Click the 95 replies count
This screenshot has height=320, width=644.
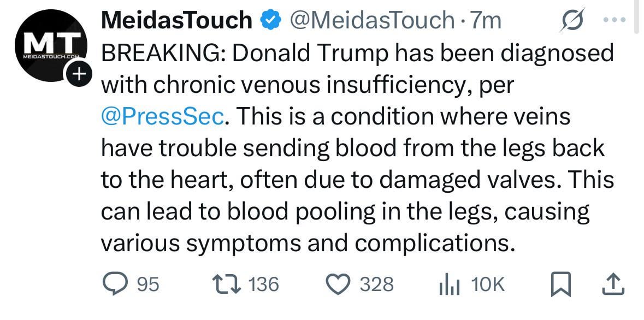click(x=148, y=285)
